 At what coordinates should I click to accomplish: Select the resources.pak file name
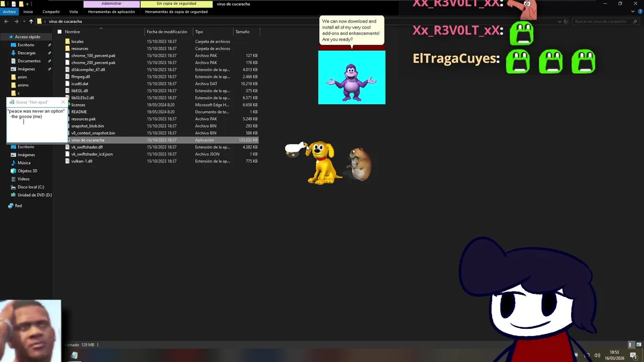(84, 119)
